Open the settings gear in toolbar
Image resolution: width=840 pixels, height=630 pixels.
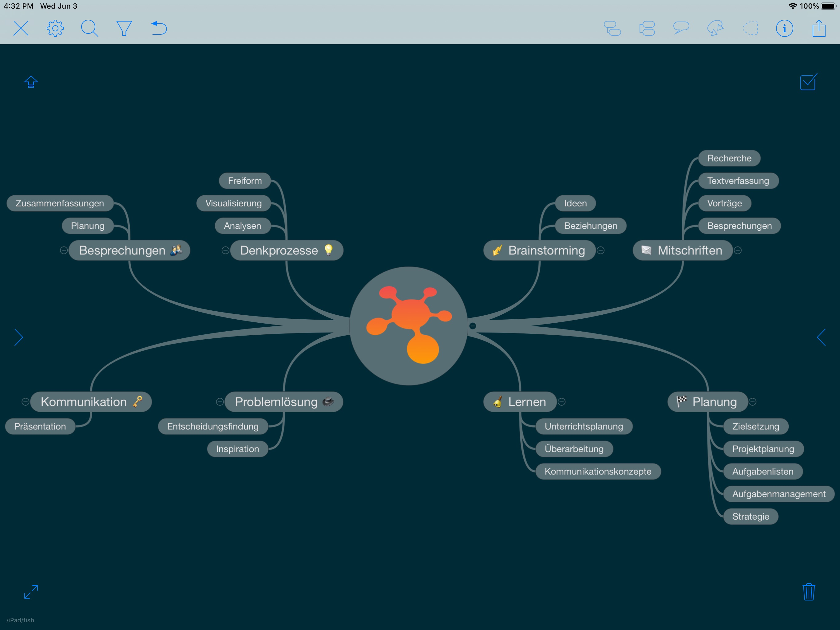(55, 28)
